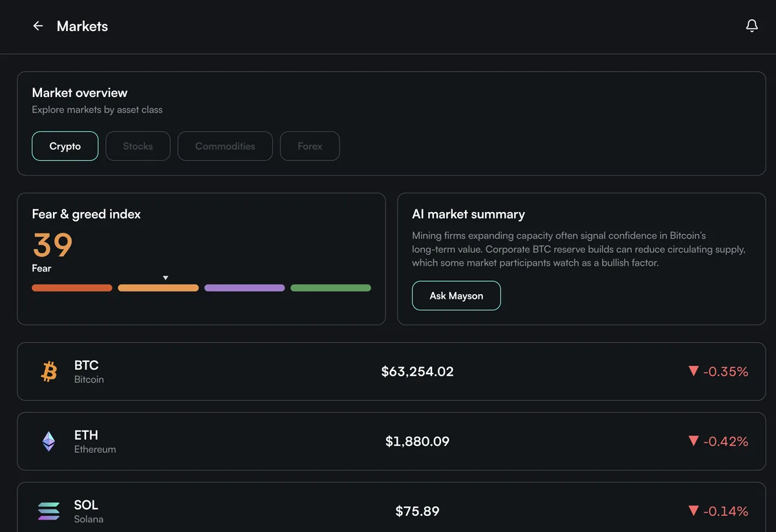The width and height of the screenshot is (776, 532).
Task: Click the SOL ticker label
Action: coord(86,505)
